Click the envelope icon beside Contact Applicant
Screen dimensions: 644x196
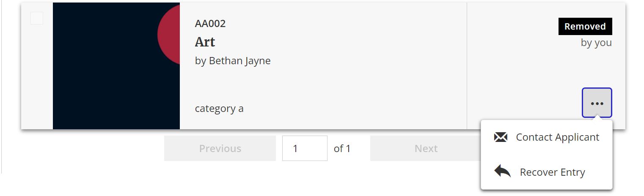click(501, 137)
